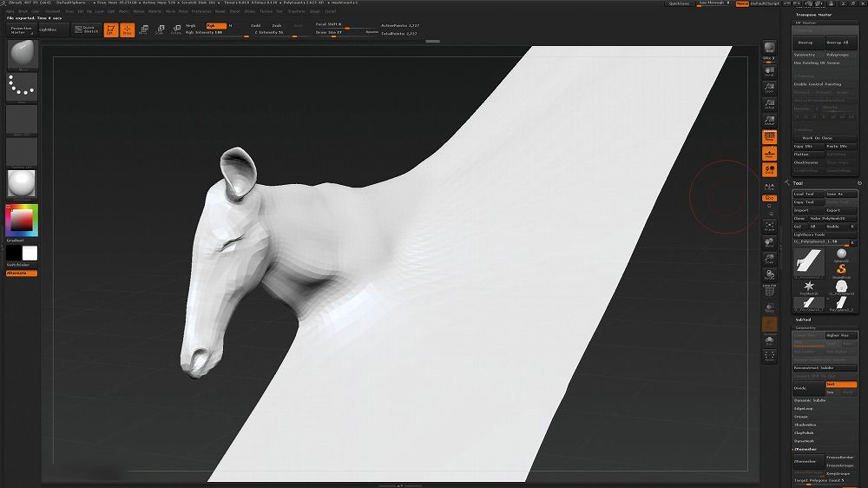Toggle the Symmetry option in UV Master

click(x=809, y=55)
